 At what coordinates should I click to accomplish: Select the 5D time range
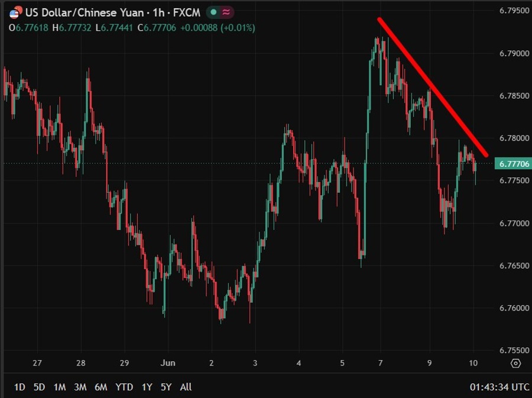(39, 387)
